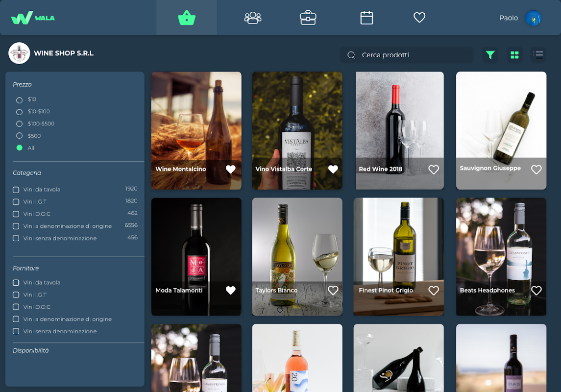Expand the Disponibilità filter section
This screenshot has width=561, height=392.
pyautogui.click(x=31, y=350)
